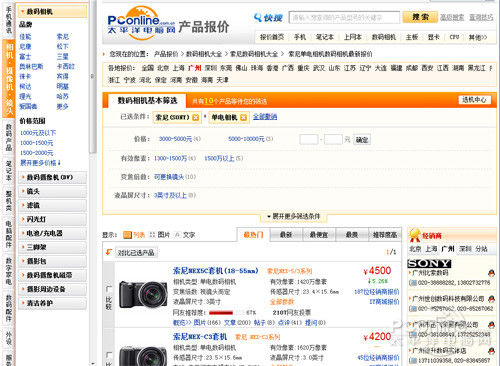
Task: Open 数码相机 item in top navigation
Action: (384, 37)
